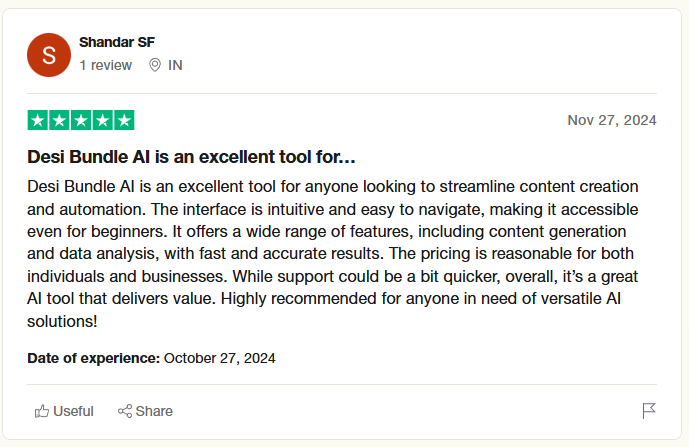
Task: Click the Nov 27, 2024 review date
Action: point(612,120)
